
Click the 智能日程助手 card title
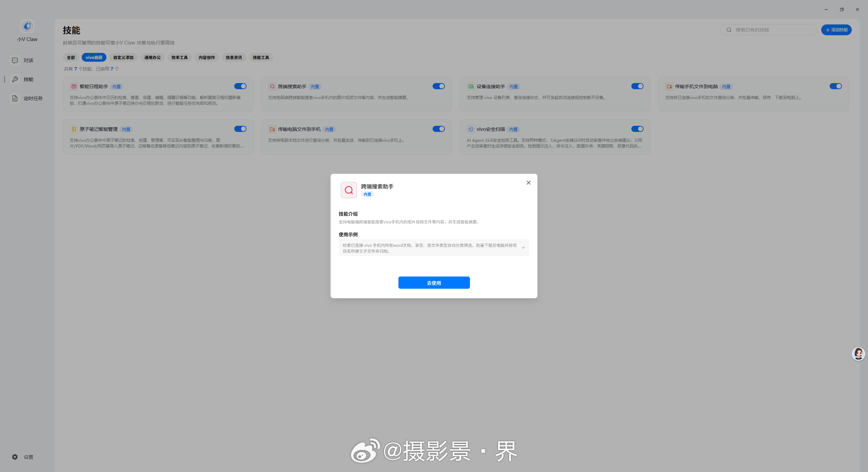94,86
